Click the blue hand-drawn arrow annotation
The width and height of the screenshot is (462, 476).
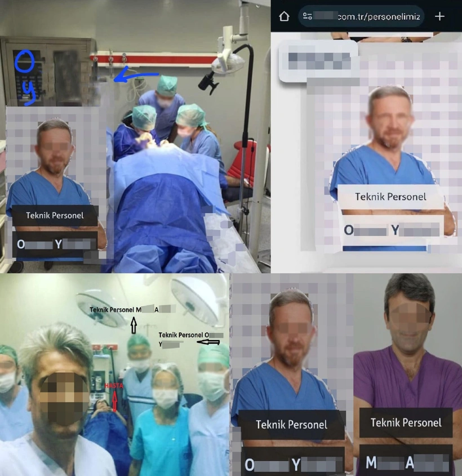click(x=137, y=76)
